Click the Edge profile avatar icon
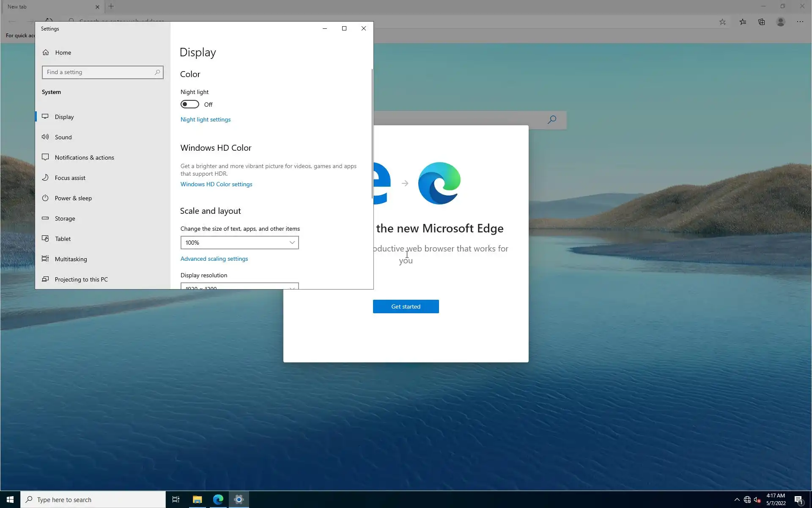The width and height of the screenshot is (812, 508). coord(781,22)
